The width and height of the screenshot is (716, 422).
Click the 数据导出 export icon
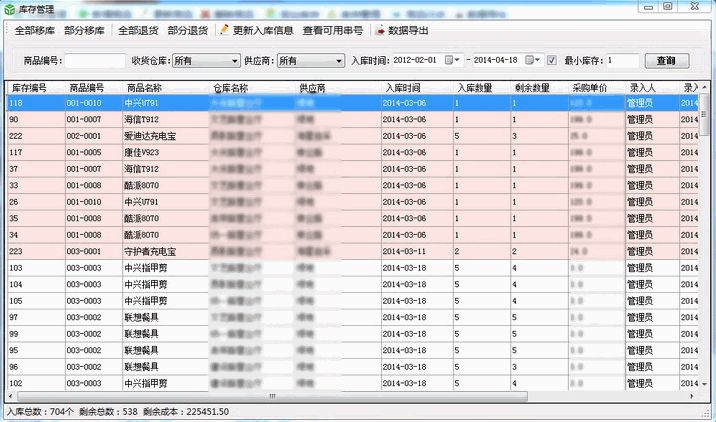[x=380, y=31]
